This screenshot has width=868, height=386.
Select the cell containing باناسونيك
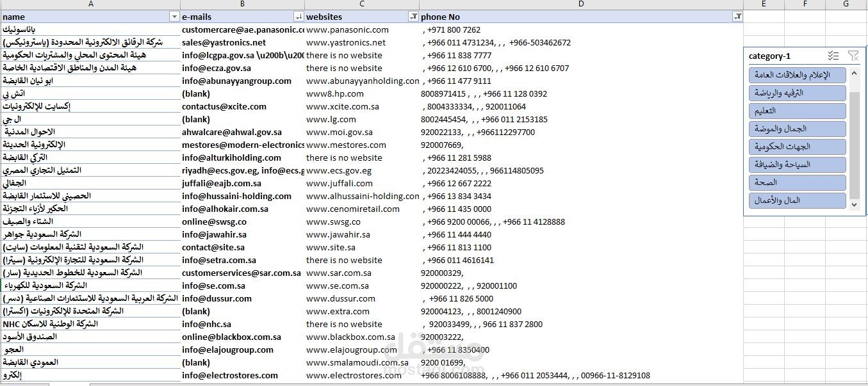click(90, 29)
